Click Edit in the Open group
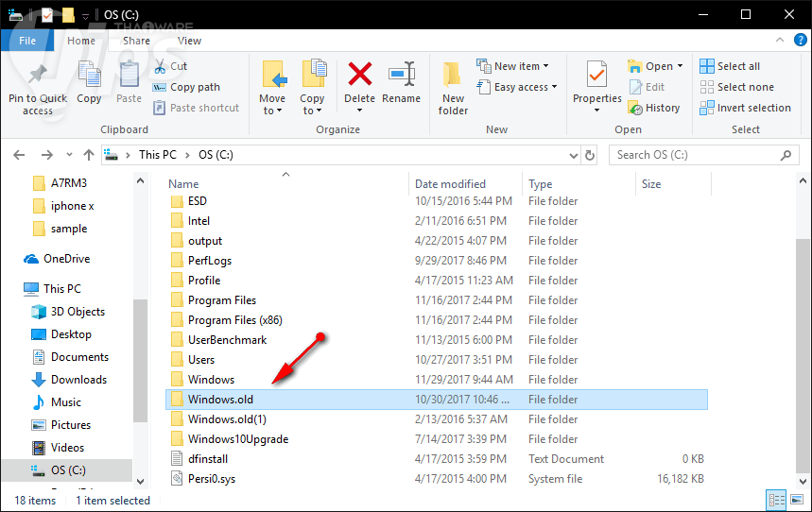Image resolution: width=812 pixels, height=512 pixels. tap(648, 87)
